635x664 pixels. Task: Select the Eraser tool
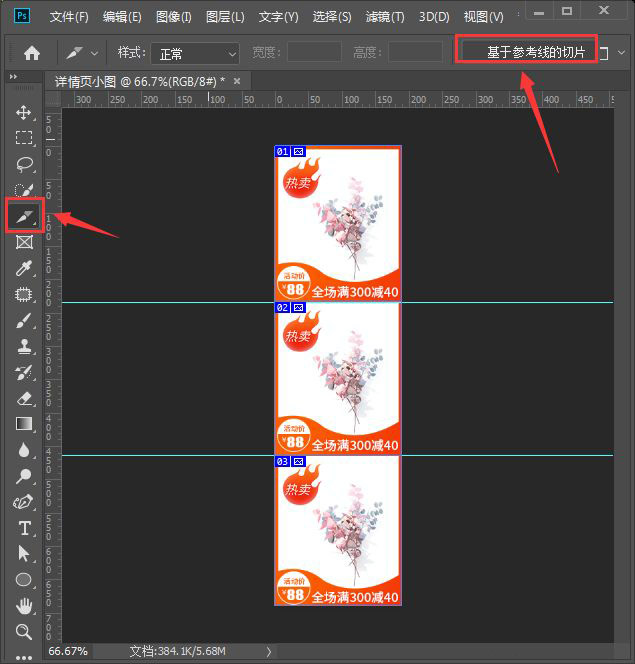(x=24, y=398)
